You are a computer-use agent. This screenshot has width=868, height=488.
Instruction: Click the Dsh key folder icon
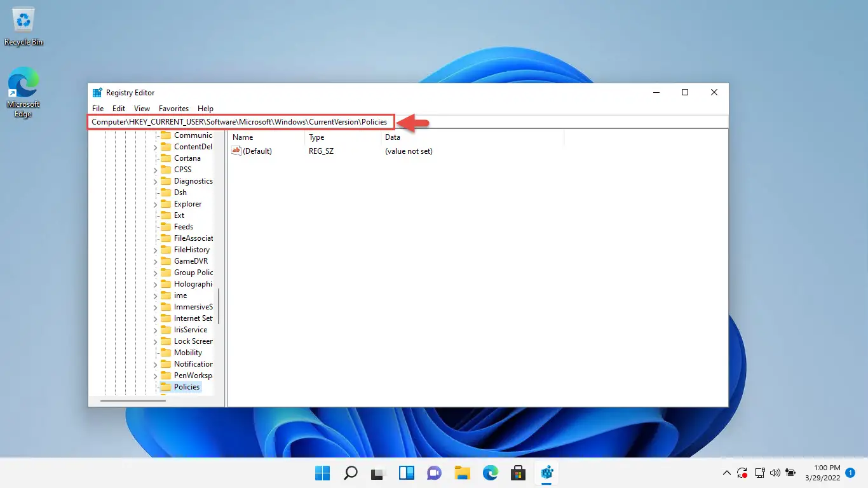[x=166, y=193]
